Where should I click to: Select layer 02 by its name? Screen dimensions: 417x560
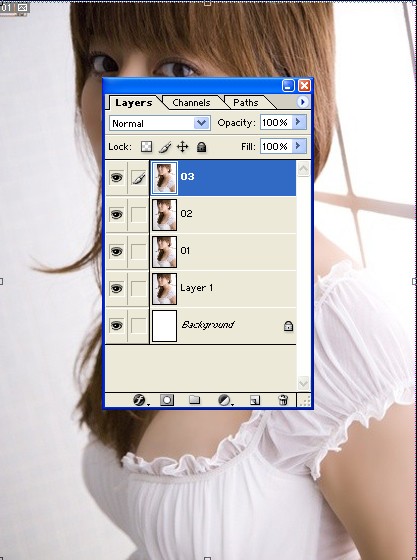click(x=186, y=214)
